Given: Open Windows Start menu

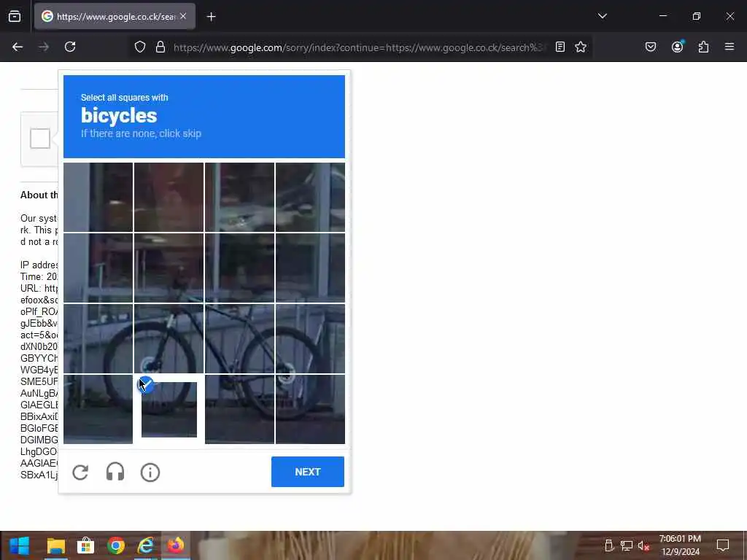Looking at the screenshot, I should 20,545.
